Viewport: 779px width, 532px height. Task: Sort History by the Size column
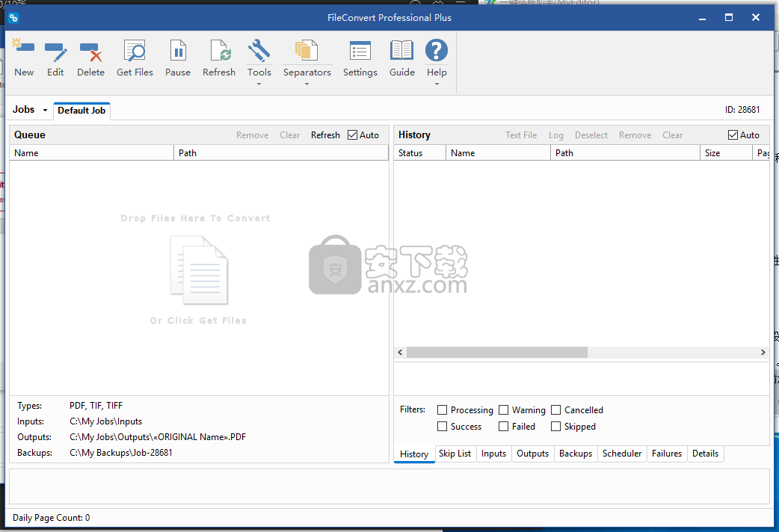726,153
